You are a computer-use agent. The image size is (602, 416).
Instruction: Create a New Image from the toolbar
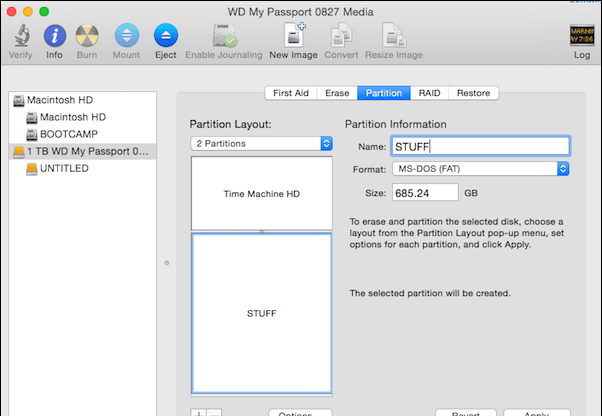click(294, 35)
